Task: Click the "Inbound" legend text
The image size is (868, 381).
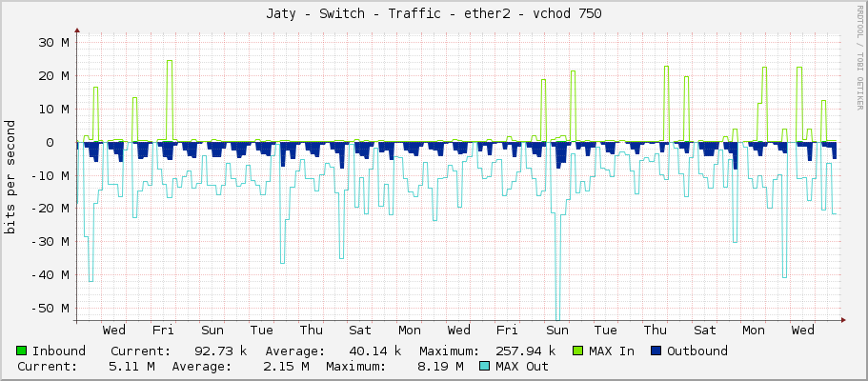Action: (x=59, y=351)
